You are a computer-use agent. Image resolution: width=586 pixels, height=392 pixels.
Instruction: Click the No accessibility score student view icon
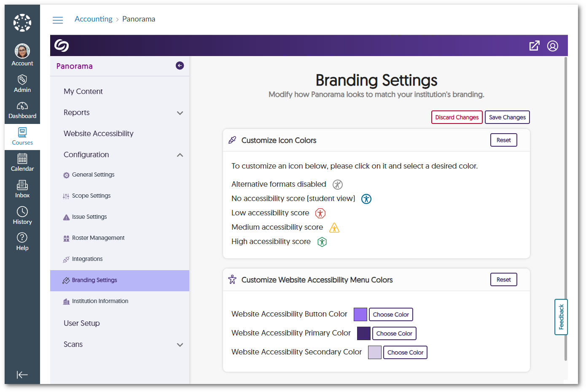coord(366,199)
